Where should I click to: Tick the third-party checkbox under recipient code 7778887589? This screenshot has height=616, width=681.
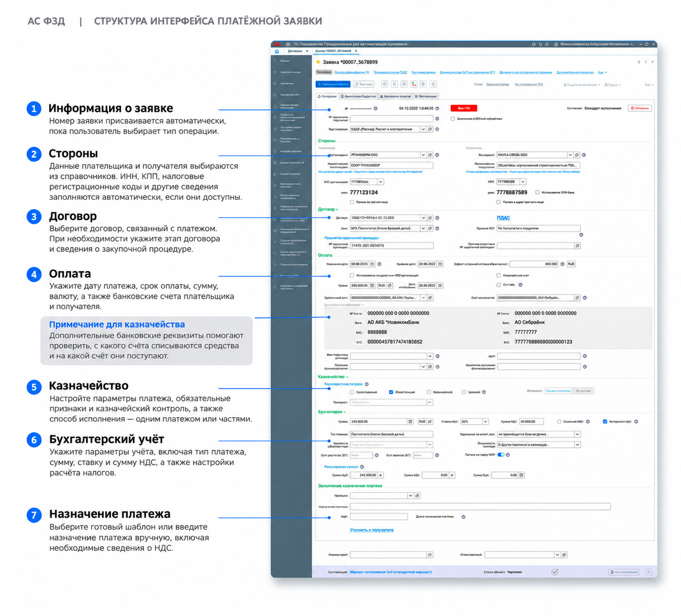point(498,202)
